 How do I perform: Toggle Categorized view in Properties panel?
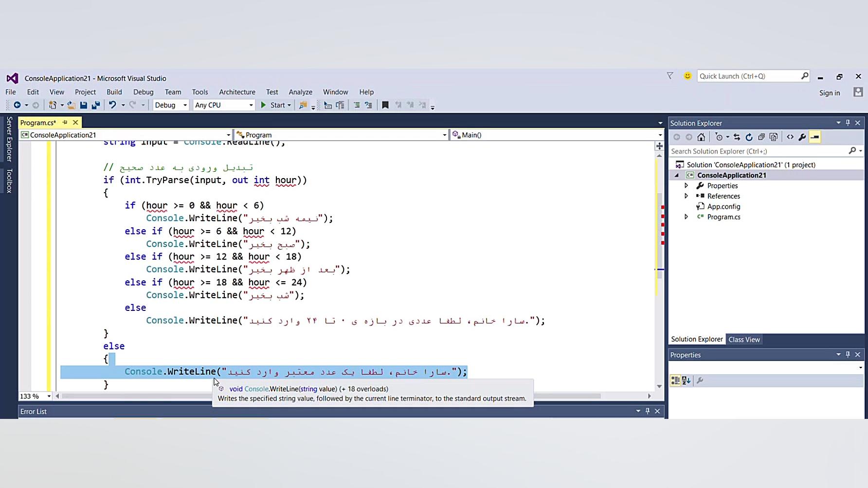[675, 380]
